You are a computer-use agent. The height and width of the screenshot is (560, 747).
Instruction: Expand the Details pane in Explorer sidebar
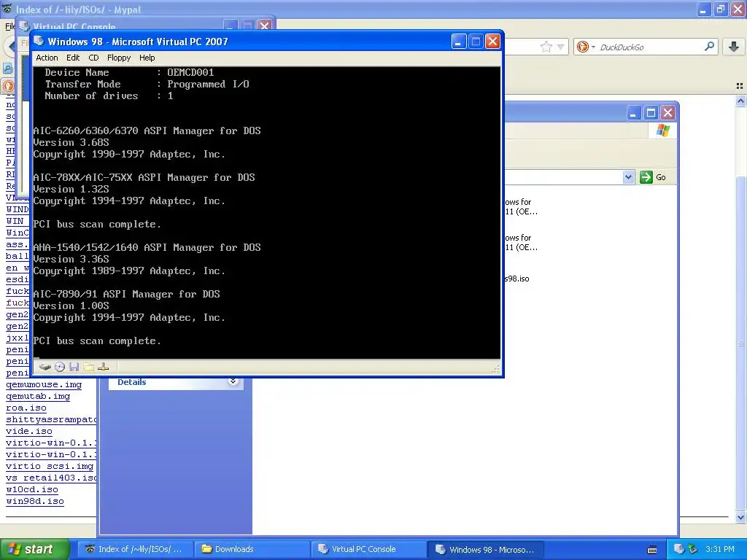tap(233, 381)
